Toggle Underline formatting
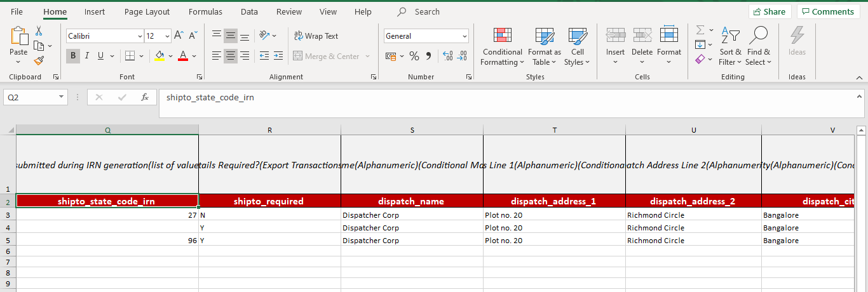The width and height of the screenshot is (868, 292). tap(100, 56)
